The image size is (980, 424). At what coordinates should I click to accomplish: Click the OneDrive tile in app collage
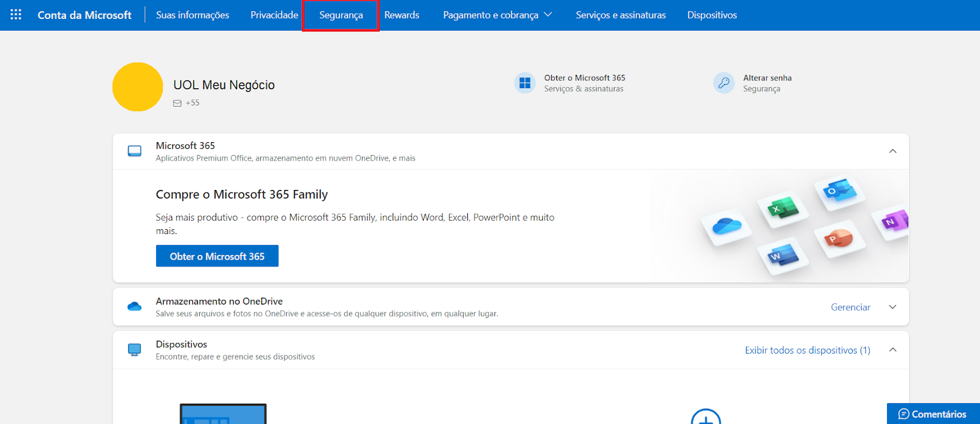click(727, 227)
